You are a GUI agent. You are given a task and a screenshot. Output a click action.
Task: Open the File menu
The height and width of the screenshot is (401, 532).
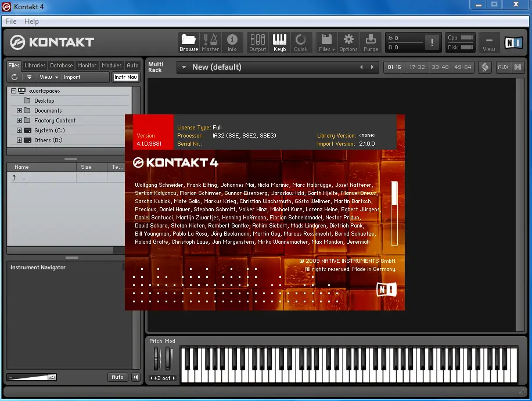(11, 21)
